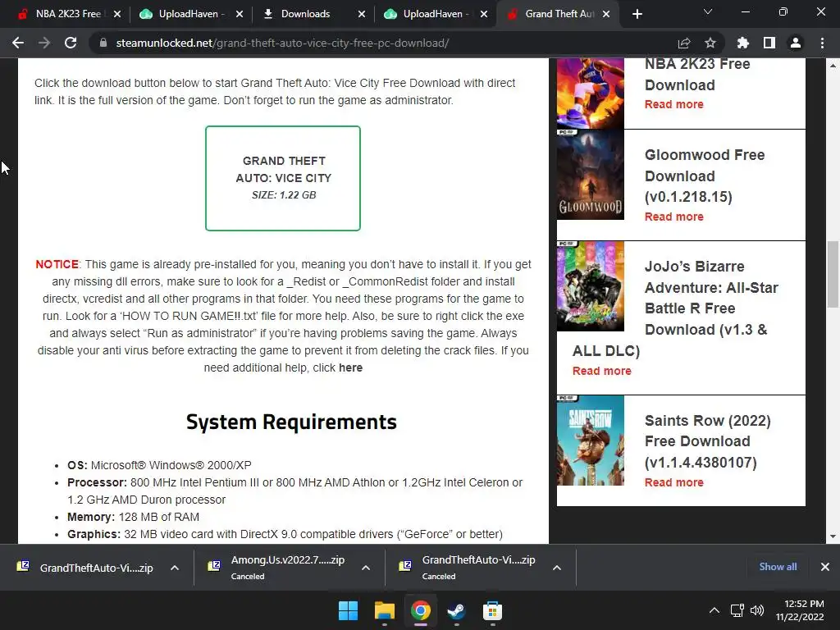Toggle the browser side panel

pos(769,43)
